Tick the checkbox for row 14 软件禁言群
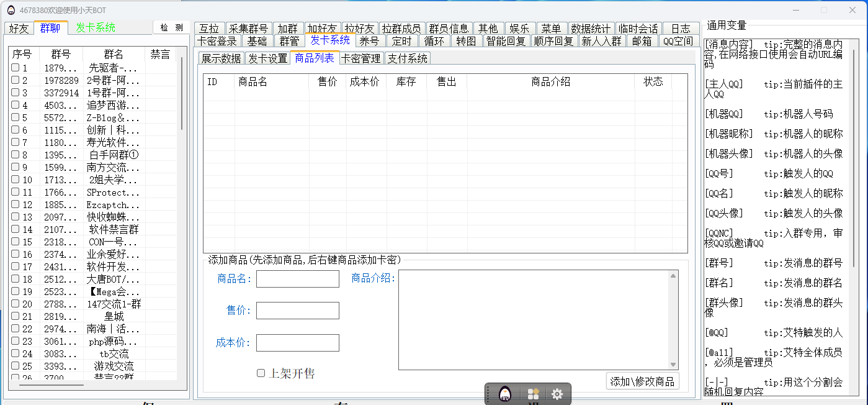The image size is (868, 405). click(16, 229)
